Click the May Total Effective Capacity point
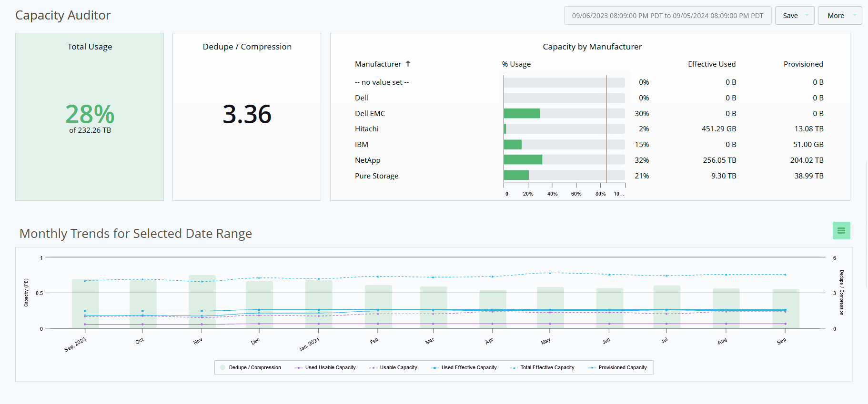 tap(550, 273)
